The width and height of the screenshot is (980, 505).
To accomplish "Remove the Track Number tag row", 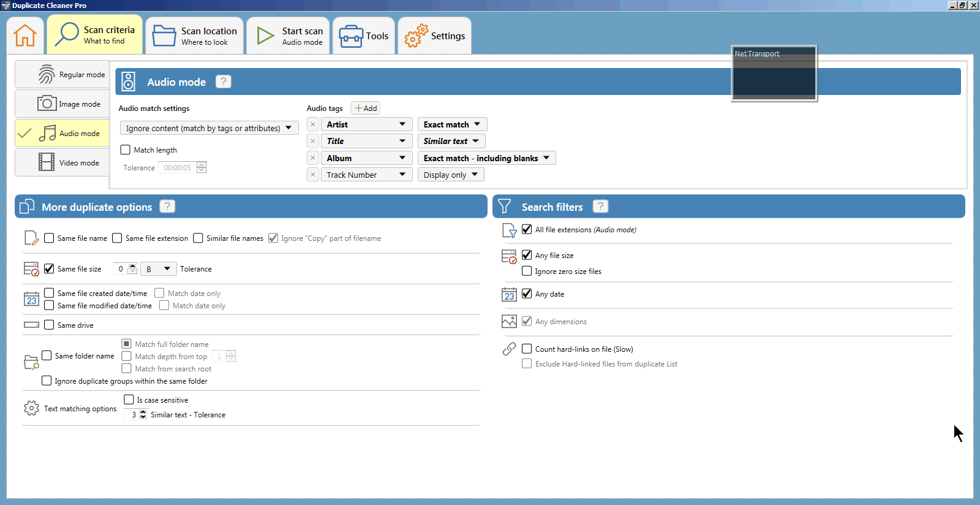I will [x=313, y=175].
